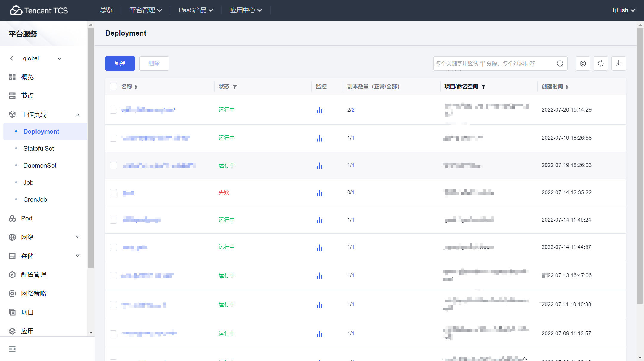Viewport: 644px width, 361px height.
Task: Click the status column filter icon
Action: [x=235, y=87]
